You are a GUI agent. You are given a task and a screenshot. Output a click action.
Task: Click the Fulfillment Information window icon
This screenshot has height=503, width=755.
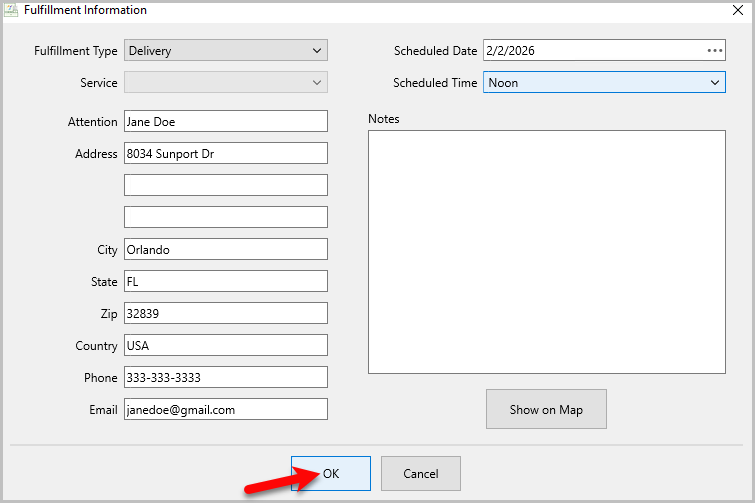pyautogui.click(x=11, y=10)
